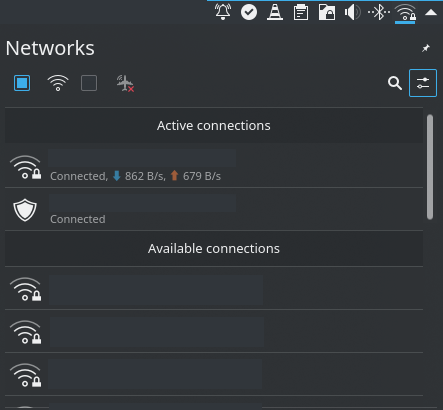This screenshot has width=443, height=410.
Task: Toggle the Wi-Fi icon in the toolbar
Action: point(58,83)
